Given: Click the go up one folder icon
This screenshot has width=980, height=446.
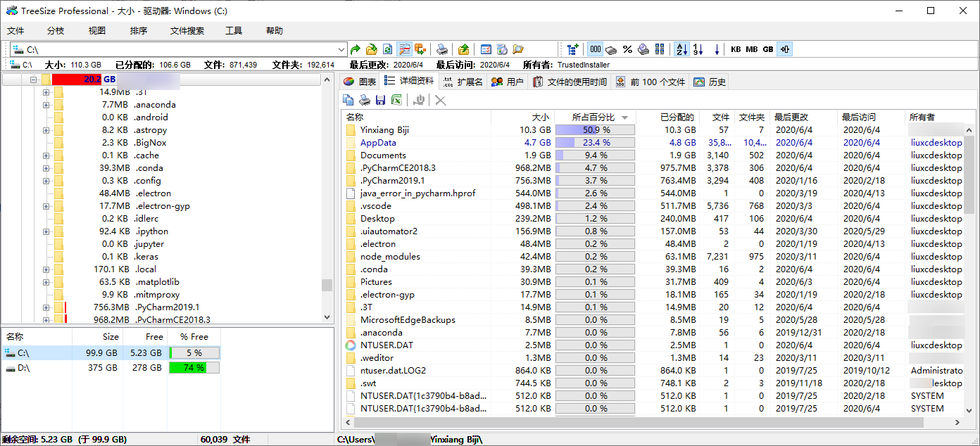Looking at the screenshot, I should pyautogui.click(x=463, y=49).
